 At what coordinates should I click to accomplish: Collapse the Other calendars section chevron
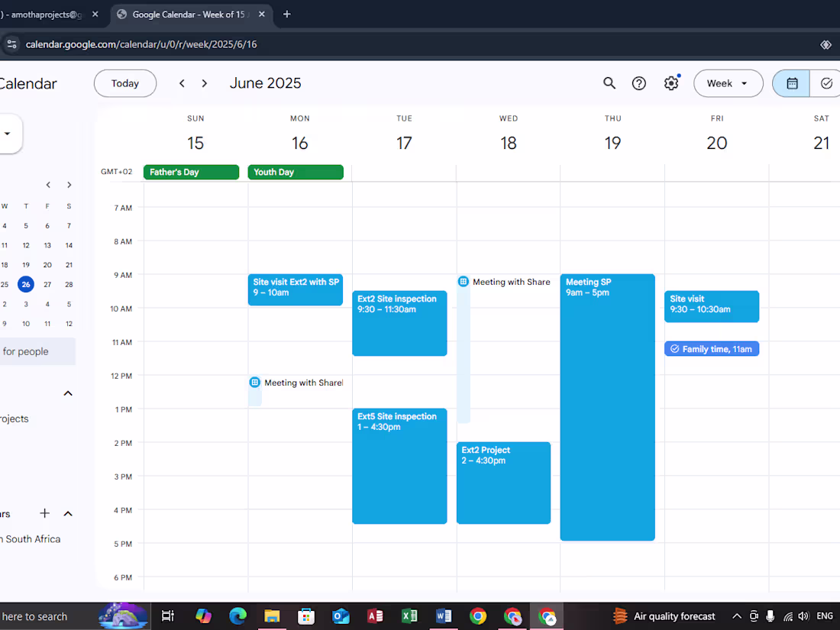pyautogui.click(x=68, y=513)
